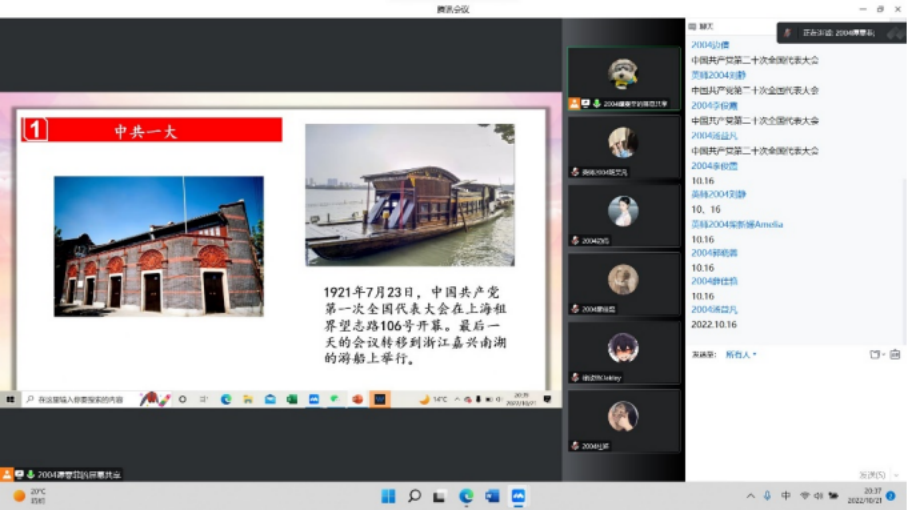Click the sender name 2004汤益凡 above 2022.10.16

[x=714, y=310]
